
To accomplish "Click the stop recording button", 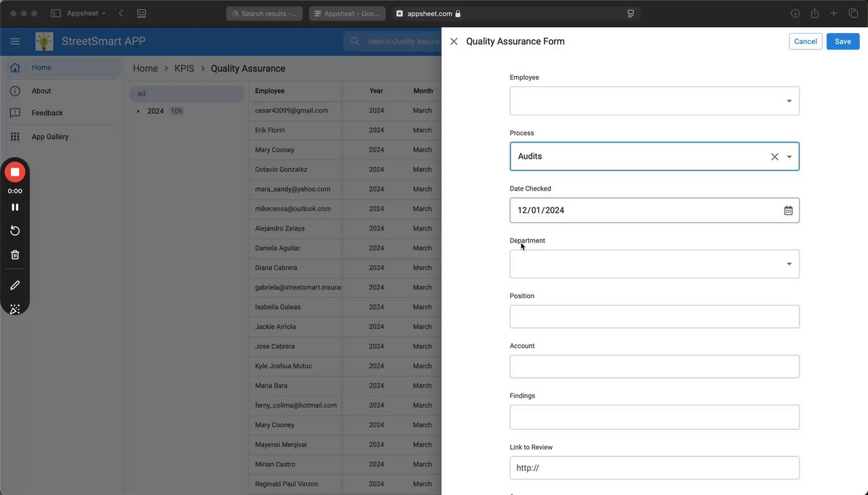I will pos(15,172).
